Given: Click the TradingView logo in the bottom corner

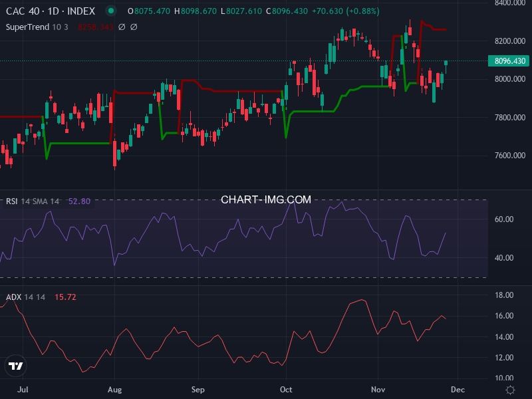Looking at the screenshot, I should click(15, 366).
